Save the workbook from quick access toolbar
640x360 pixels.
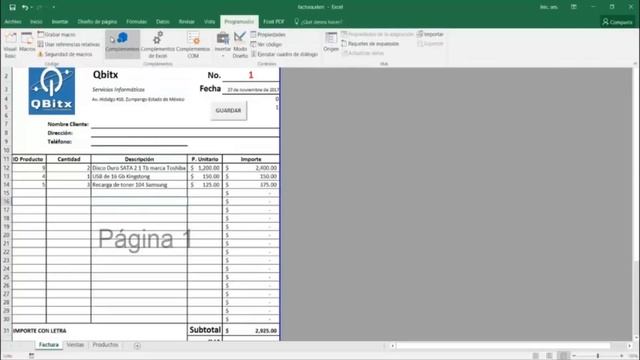click(12, 7)
